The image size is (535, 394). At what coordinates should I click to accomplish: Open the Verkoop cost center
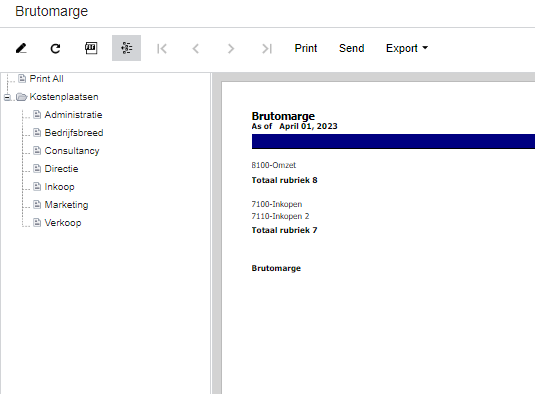(x=63, y=223)
